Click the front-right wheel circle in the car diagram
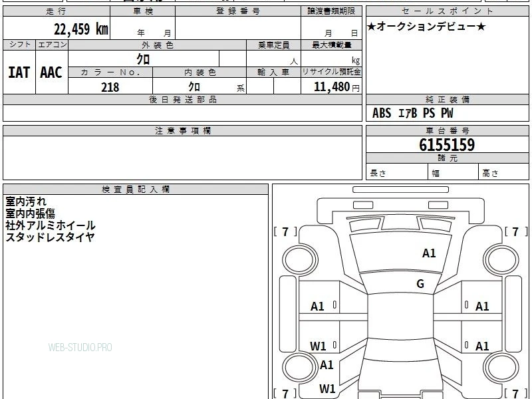This screenshot has width=532, height=399. (501, 260)
